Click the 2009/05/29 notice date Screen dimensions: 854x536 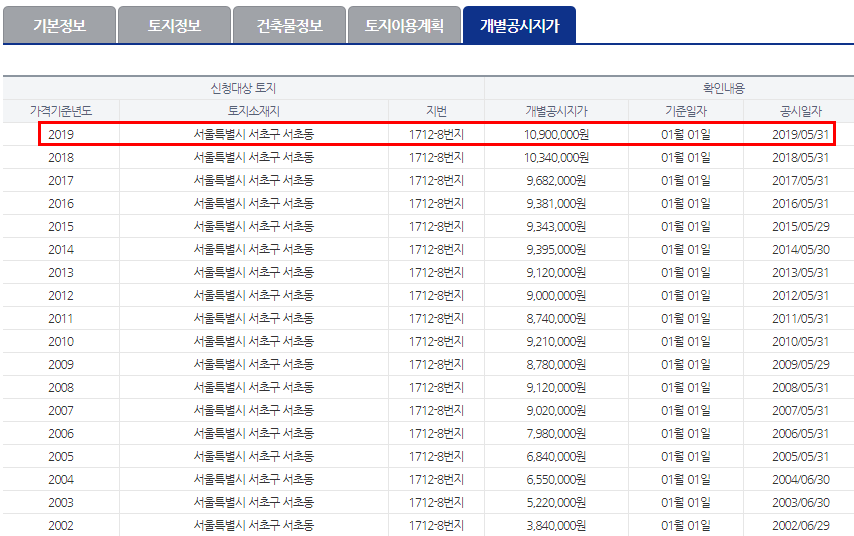click(801, 364)
